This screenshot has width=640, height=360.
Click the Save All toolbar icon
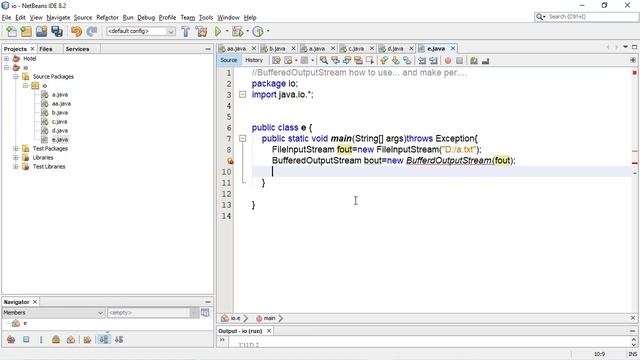click(x=57, y=31)
